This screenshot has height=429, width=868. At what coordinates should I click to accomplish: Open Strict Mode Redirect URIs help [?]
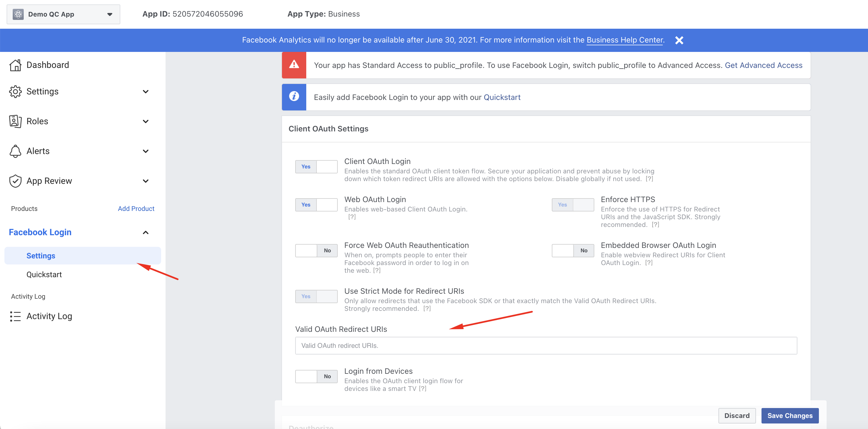pos(427,309)
